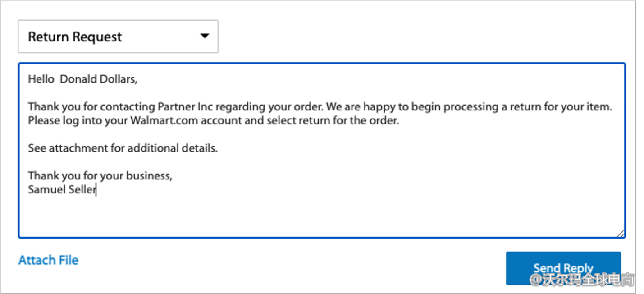Click the See attachment for additional details line
The image size is (644, 294).
point(123,148)
